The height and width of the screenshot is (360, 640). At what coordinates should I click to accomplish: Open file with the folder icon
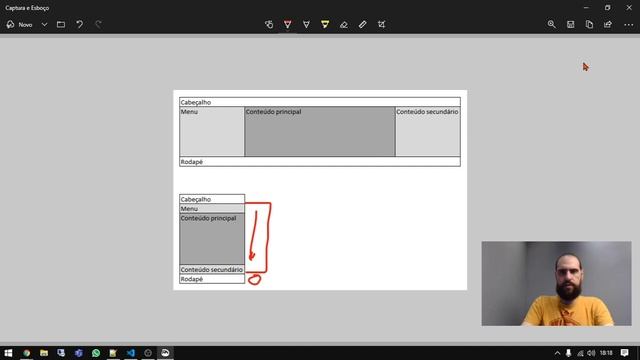click(x=61, y=24)
